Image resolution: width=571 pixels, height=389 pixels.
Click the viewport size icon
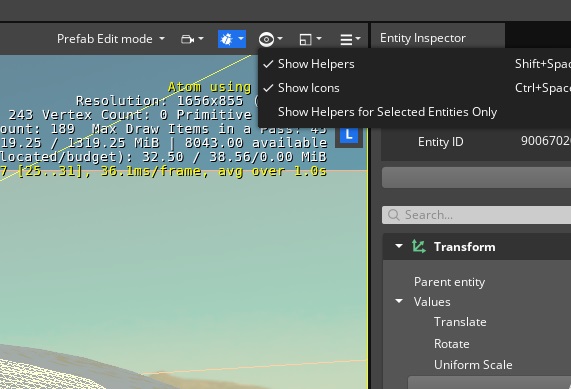(x=305, y=39)
